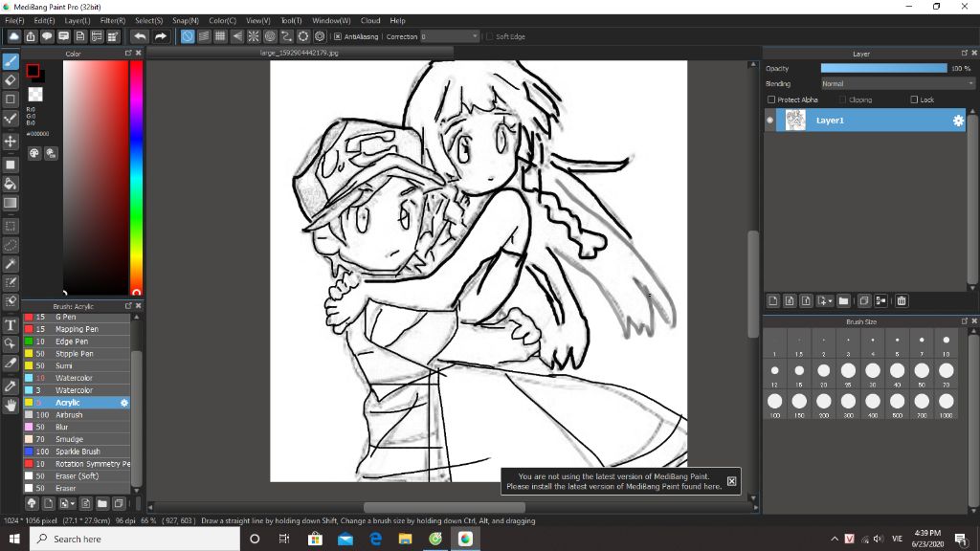Viewport: 980px width, 551px height.
Task: Select the Move tool
Action: (11, 142)
